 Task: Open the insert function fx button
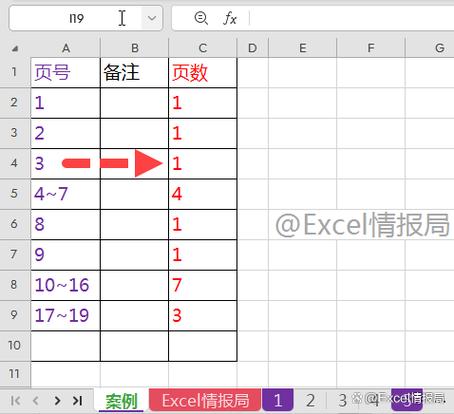pos(230,18)
